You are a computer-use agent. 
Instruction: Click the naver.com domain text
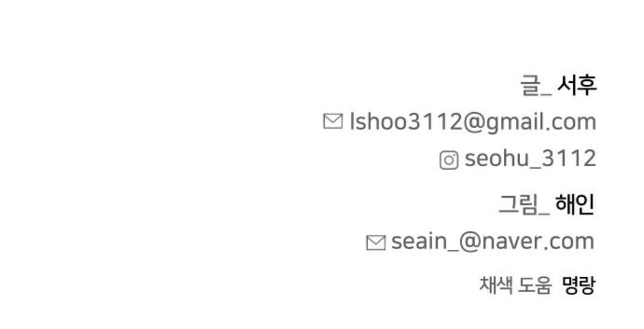click(x=538, y=241)
